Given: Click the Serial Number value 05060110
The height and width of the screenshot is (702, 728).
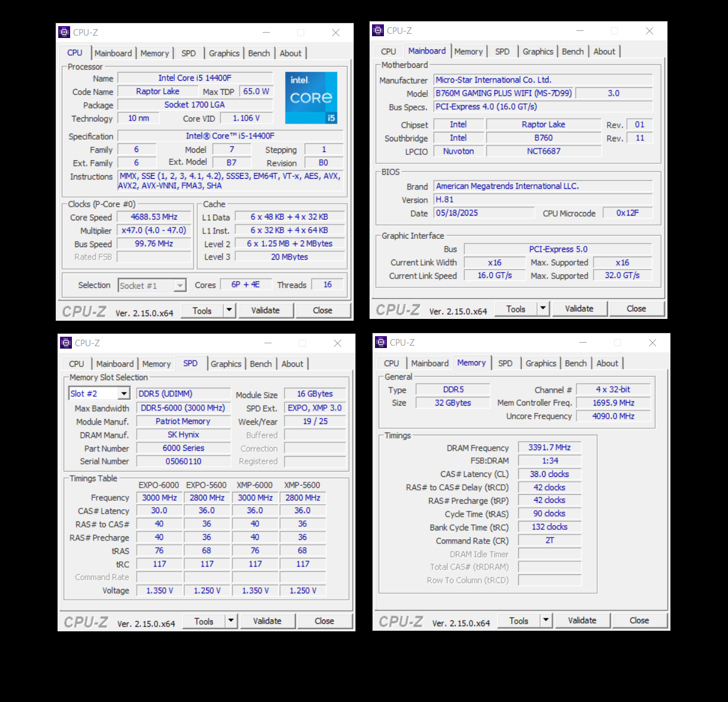Looking at the screenshot, I should [x=183, y=461].
